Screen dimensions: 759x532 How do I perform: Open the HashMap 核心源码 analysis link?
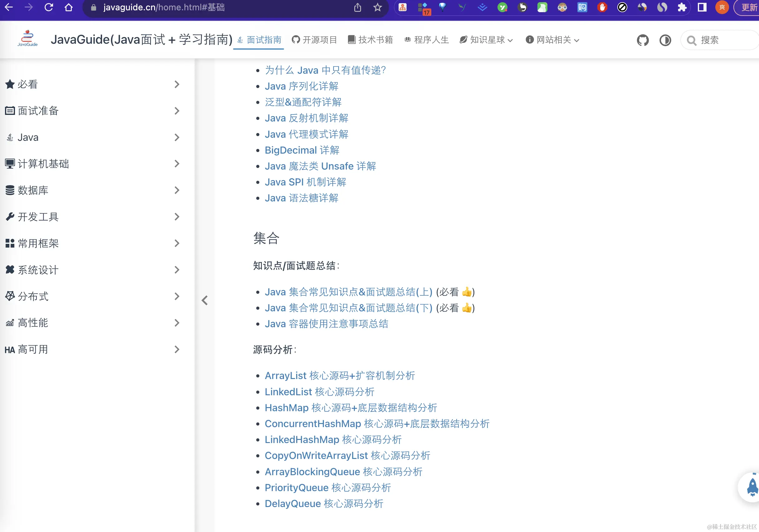coord(351,408)
